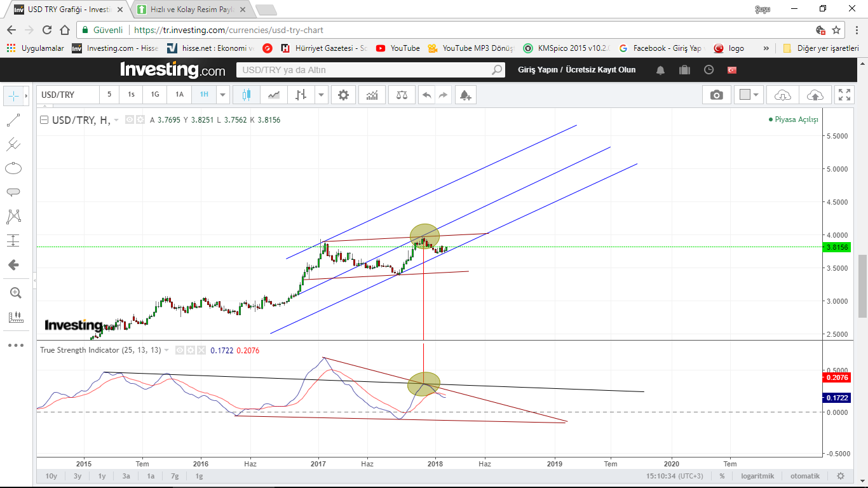This screenshot has height=488, width=868.
Task: Expand chart style dropdown arrow
Action: 321,95
